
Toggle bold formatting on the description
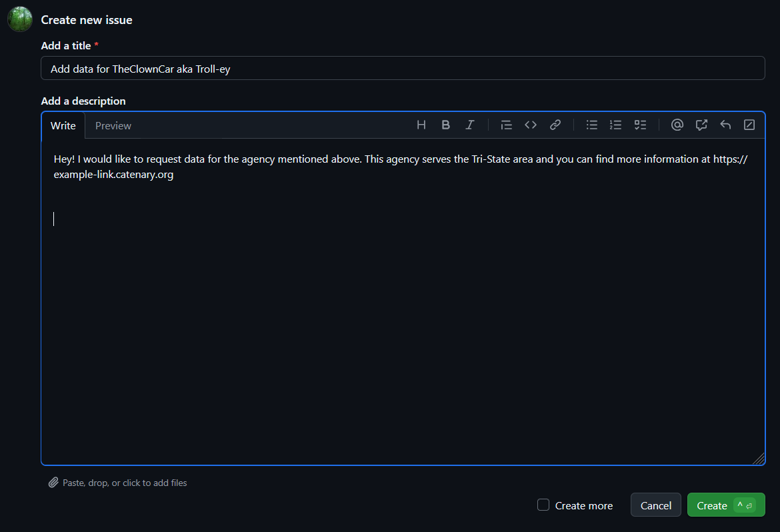[445, 125]
